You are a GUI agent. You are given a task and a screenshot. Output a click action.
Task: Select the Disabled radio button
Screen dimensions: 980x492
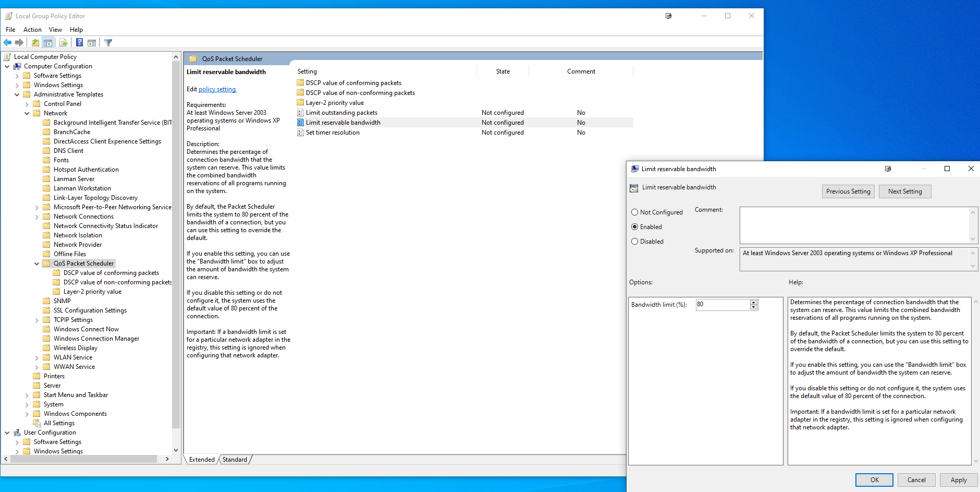click(634, 242)
